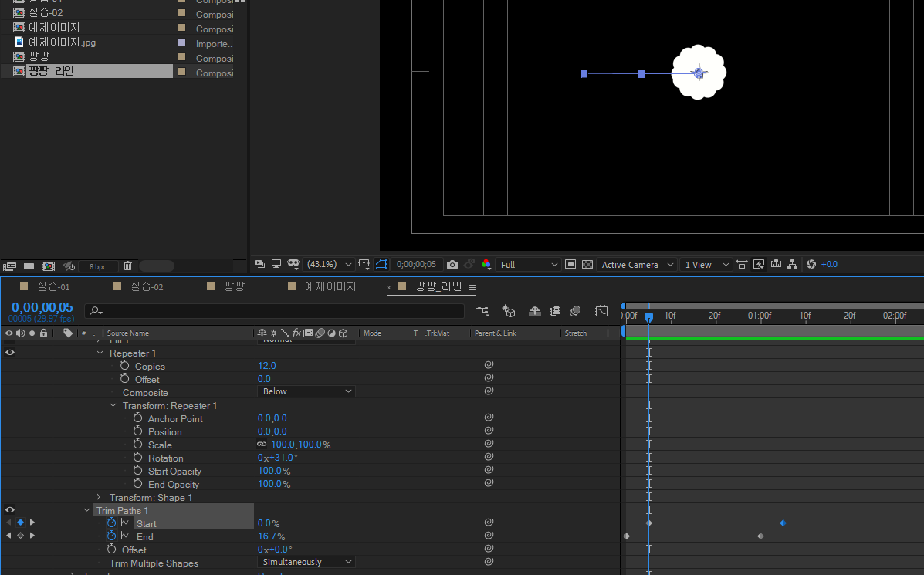Toggle pixel aspect ratio correction

(x=742, y=265)
